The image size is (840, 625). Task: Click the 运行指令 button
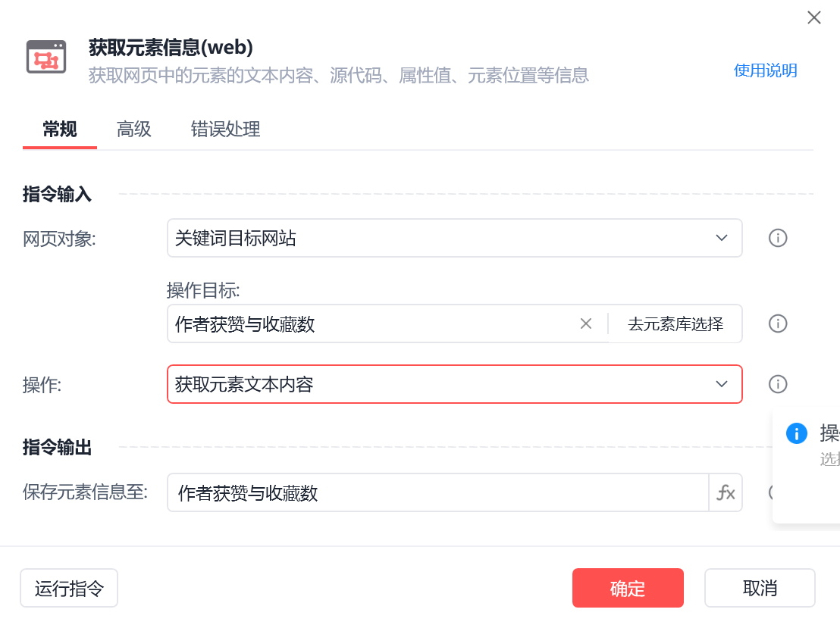pyautogui.click(x=69, y=588)
